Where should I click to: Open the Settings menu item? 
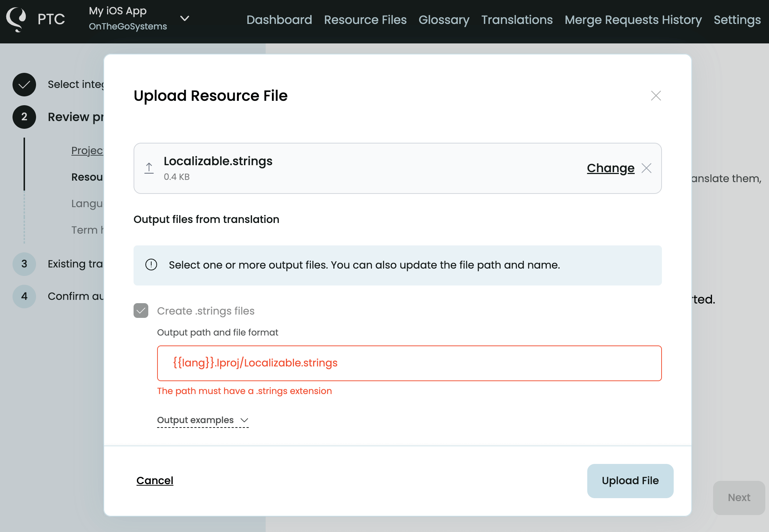[x=737, y=20]
